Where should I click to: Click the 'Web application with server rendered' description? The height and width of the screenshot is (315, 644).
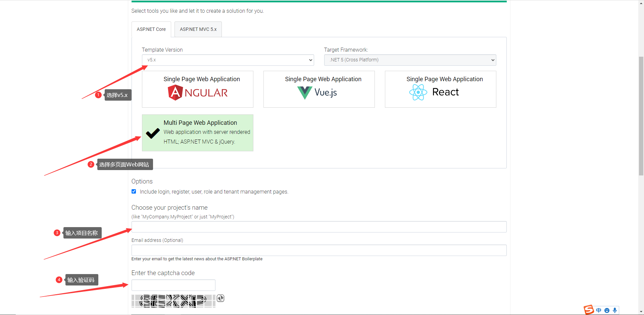[207, 132]
